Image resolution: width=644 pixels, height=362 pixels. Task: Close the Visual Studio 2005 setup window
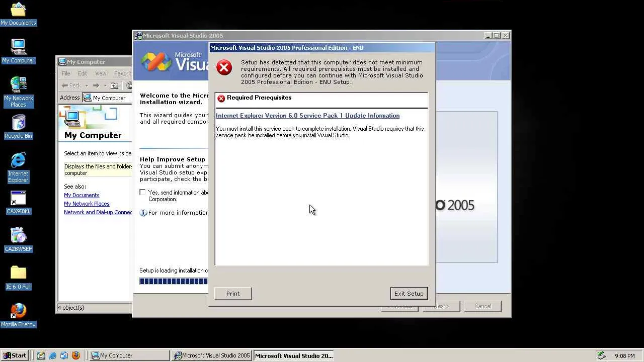[506, 36]
